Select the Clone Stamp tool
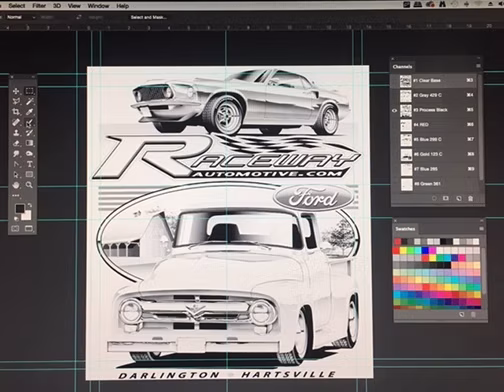Viewport: 504px width, 392px height. click(x=16, y=133)
